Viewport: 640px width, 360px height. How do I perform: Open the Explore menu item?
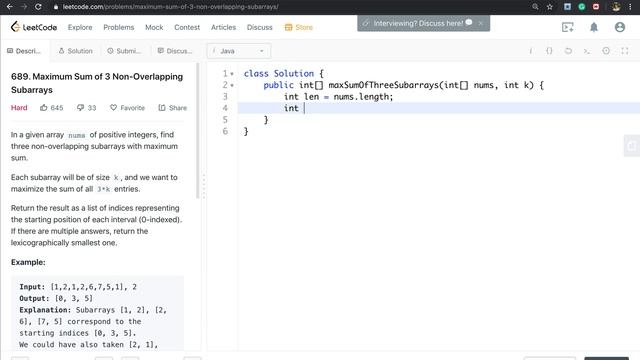(x=80, y=27)
